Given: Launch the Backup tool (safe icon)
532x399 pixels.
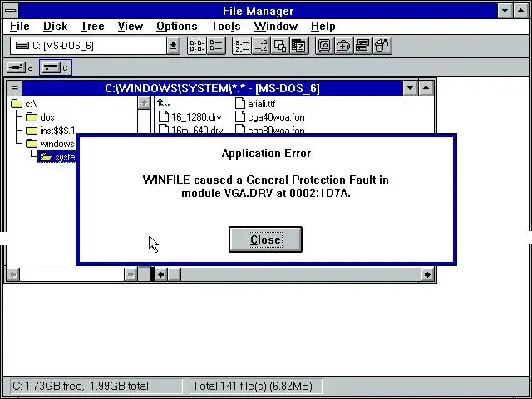Looking at the screenshot, I should click(324, 46).
